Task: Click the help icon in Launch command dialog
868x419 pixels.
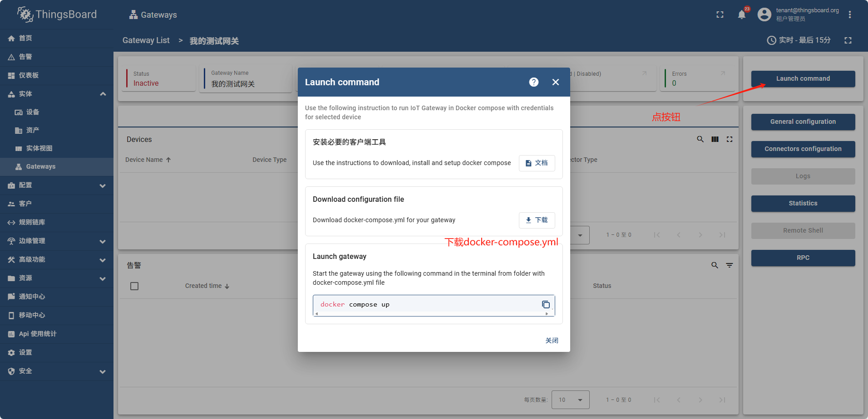Action: (534, 82)
